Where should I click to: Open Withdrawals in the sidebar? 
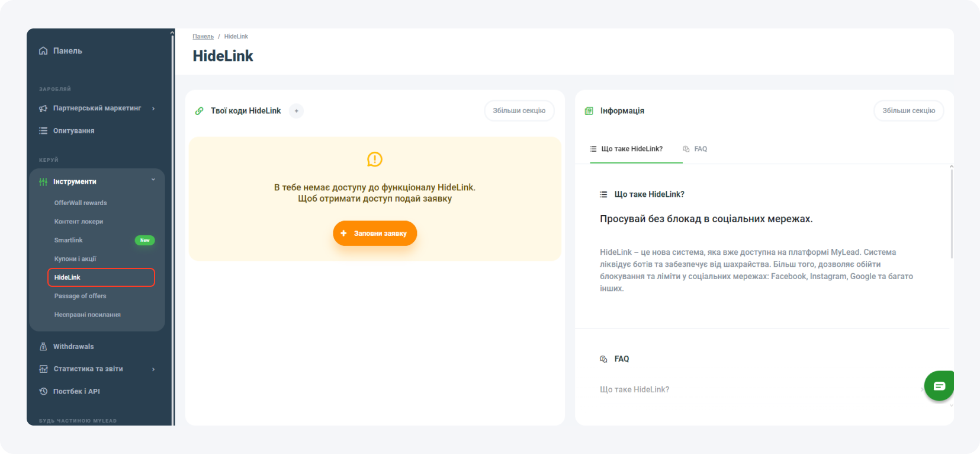pyautogui.click(x=73, y=347)
